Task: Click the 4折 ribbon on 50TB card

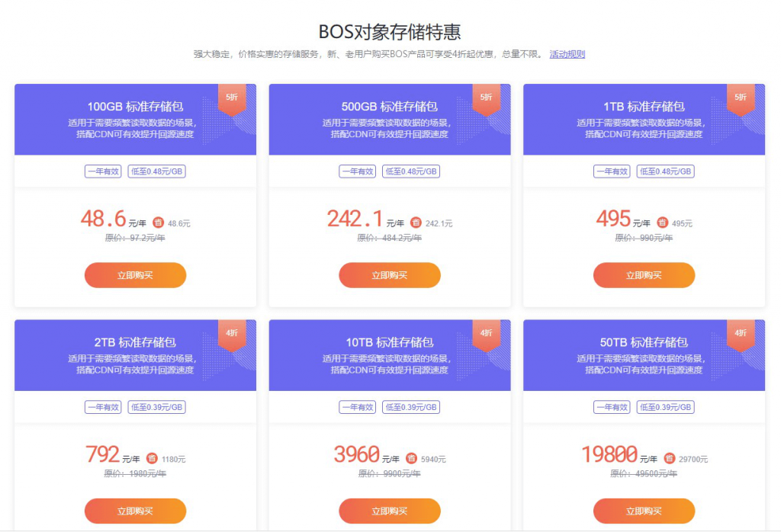Action: pos(740,333)
